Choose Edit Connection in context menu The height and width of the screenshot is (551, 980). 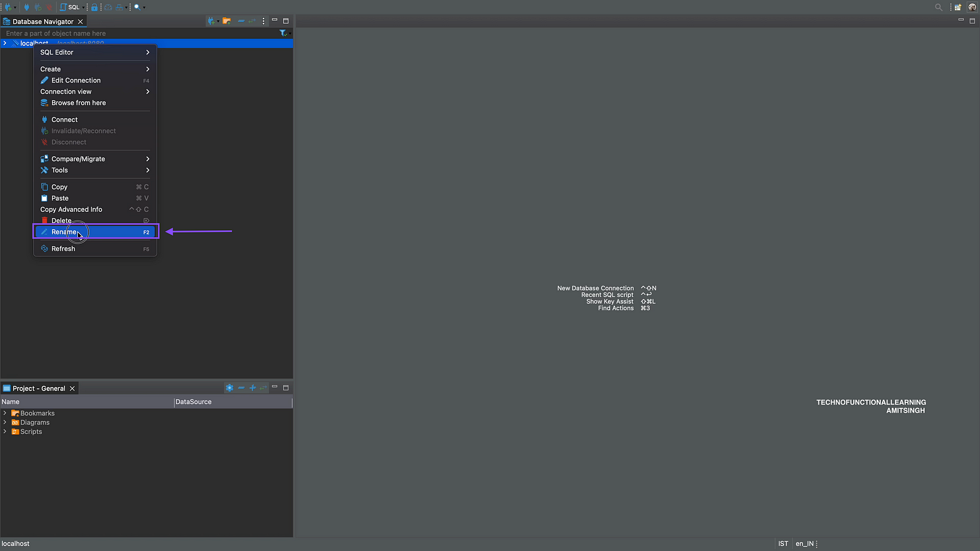[76, 80]
